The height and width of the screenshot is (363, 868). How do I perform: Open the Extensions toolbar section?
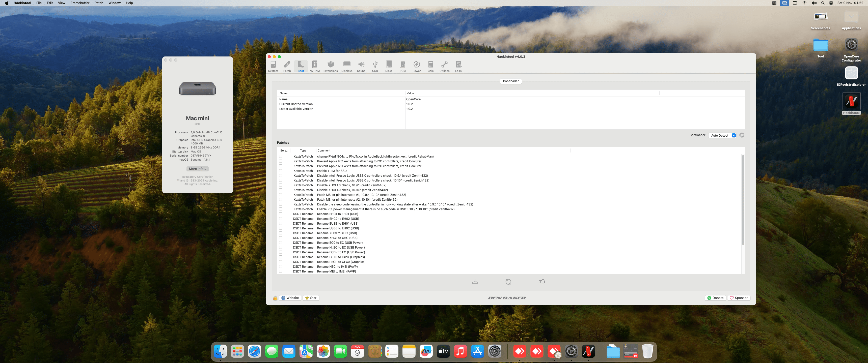coord(331,66)
